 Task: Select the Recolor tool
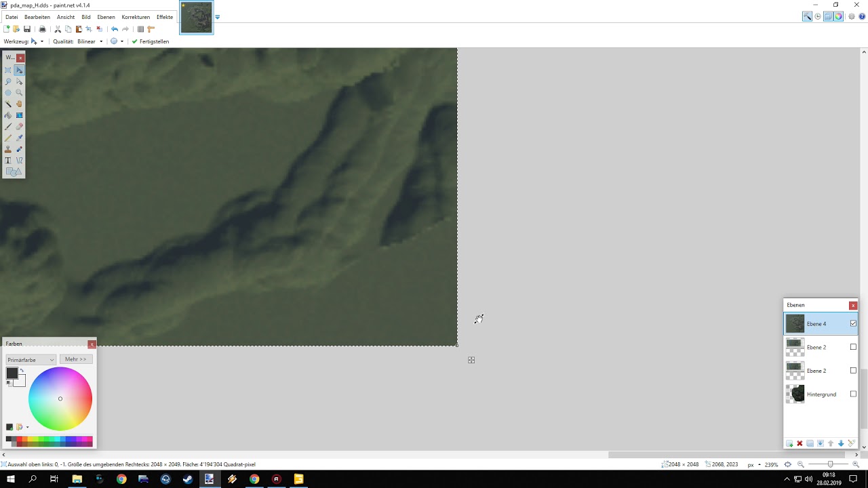point(19,149)
